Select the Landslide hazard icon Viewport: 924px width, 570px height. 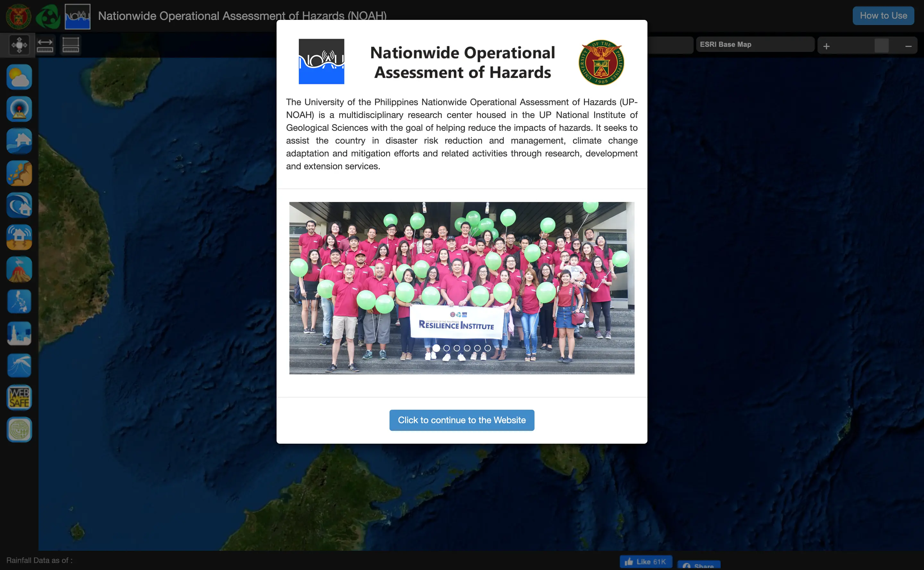pos(19,173)
